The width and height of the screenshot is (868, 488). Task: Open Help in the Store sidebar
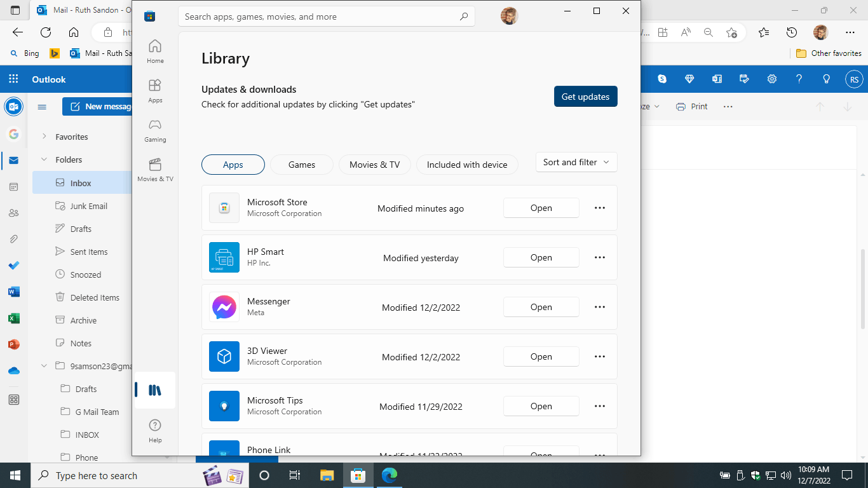coord(155,431)
